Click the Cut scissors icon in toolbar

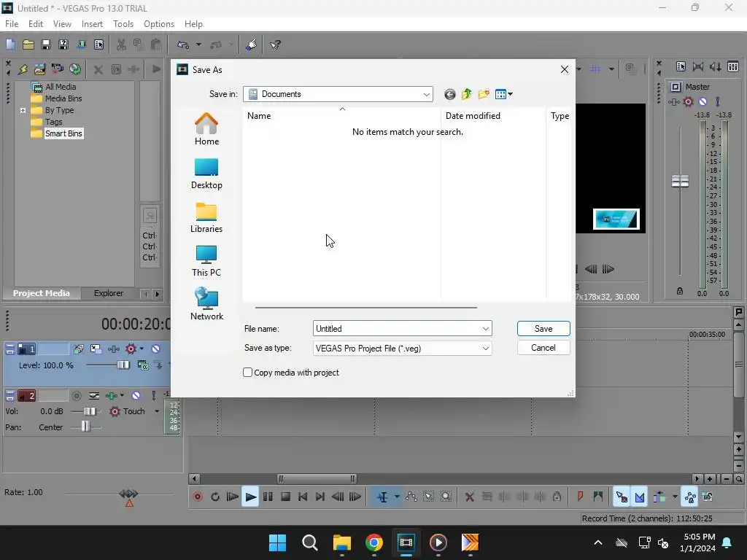(122, 44)
